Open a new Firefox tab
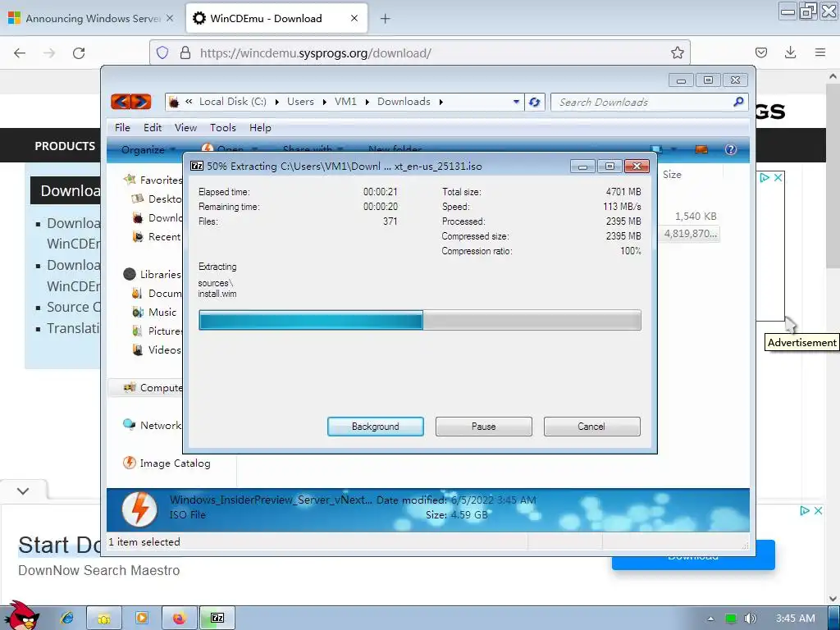Image resolution: width=840 pixels, height=630 pixels. pos(386,19)
